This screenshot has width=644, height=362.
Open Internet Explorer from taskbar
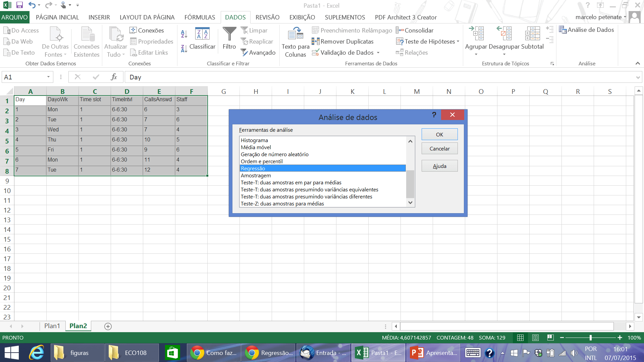(x=37, y=353)
